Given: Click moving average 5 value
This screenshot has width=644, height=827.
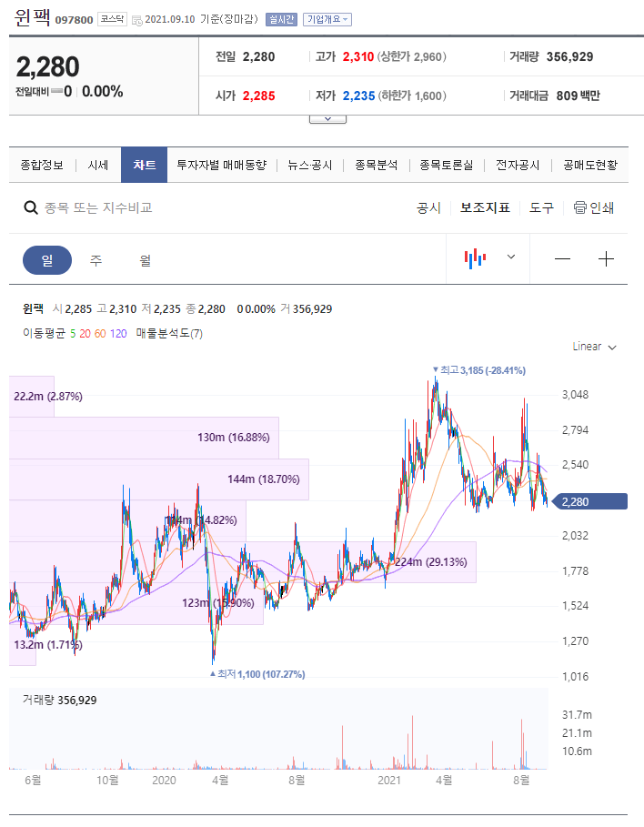Looking at the screenshot, I should pos(73,333).
